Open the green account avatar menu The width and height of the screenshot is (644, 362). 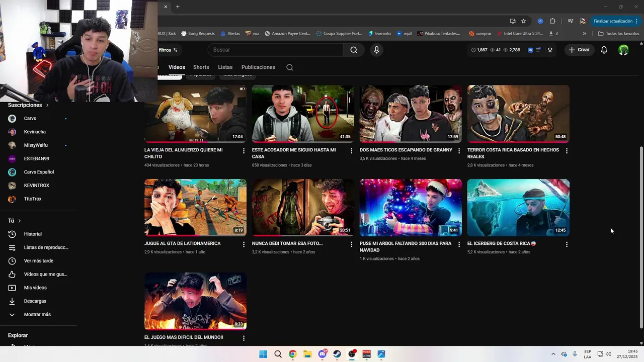623,50
